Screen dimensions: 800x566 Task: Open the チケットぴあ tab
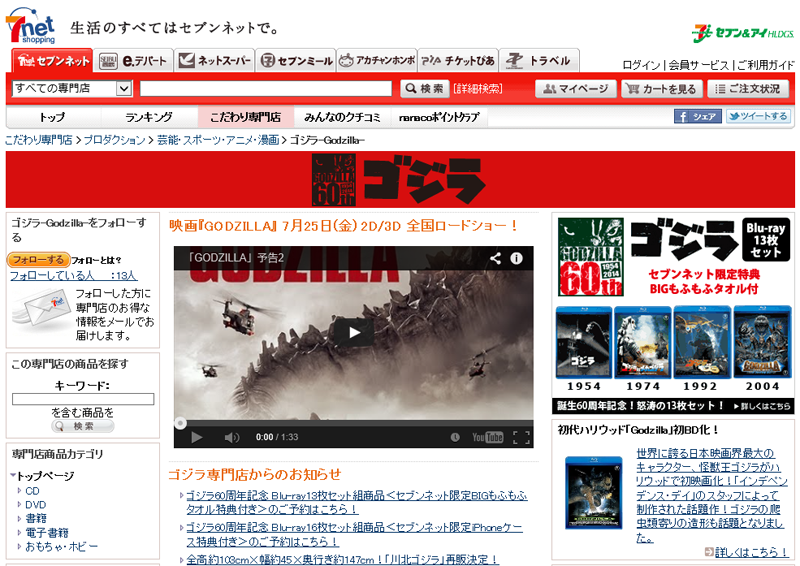[x=458, y=61]
